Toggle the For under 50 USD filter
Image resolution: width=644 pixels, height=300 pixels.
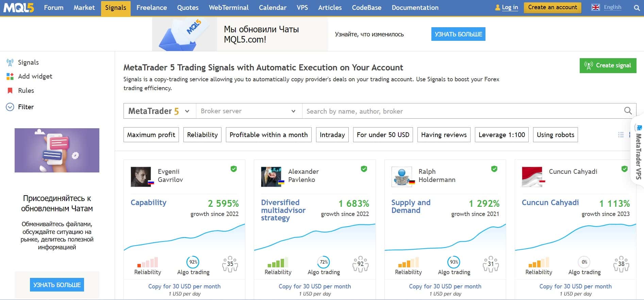coord(383,135)
